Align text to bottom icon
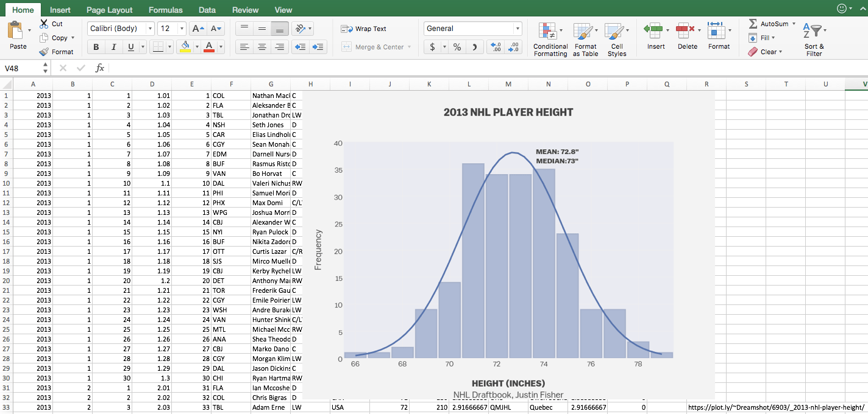The height and width of the screenshot is (414, 868). pyautogui.click(x=280, y=29)
